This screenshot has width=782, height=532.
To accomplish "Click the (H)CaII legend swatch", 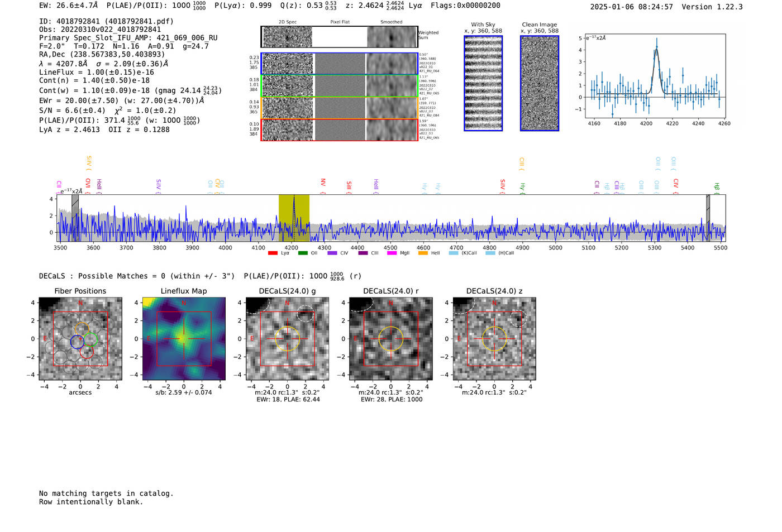I will click(490, 253).
